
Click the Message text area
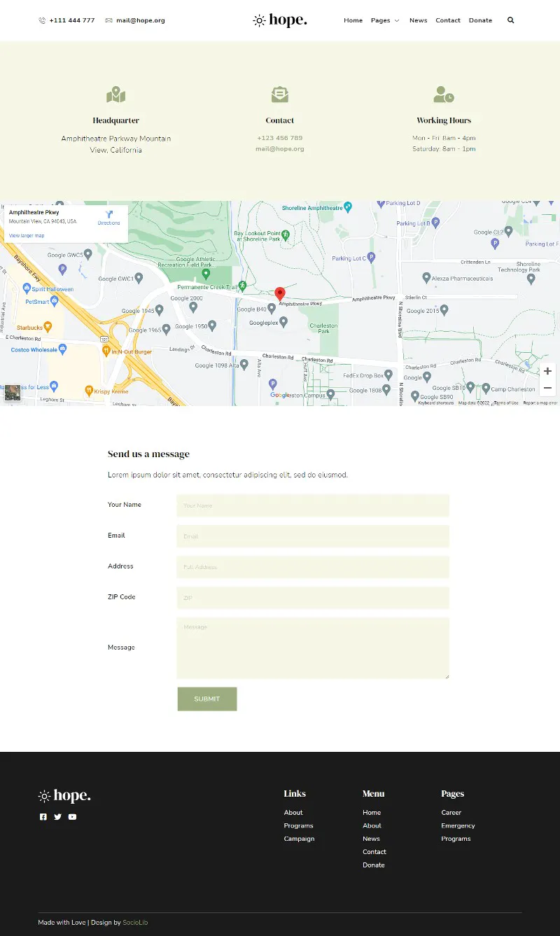coord(313,648)
